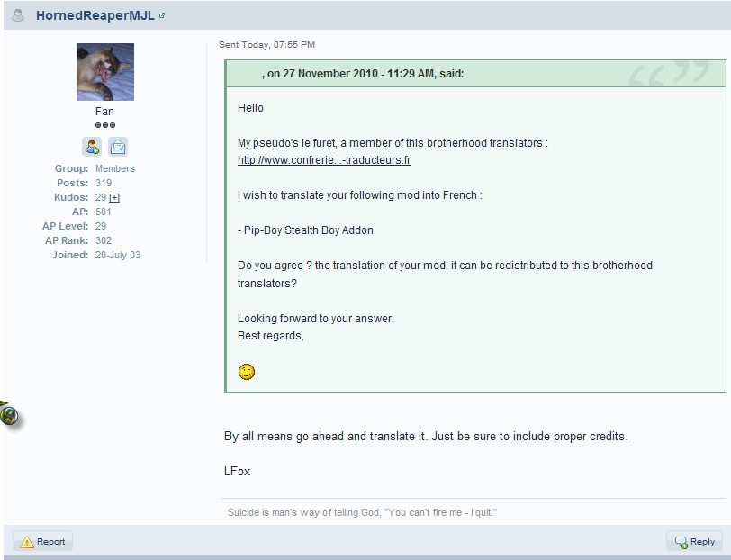Report this message
Image resolution: width=731 pixels, height=560 pixels.
43,542
